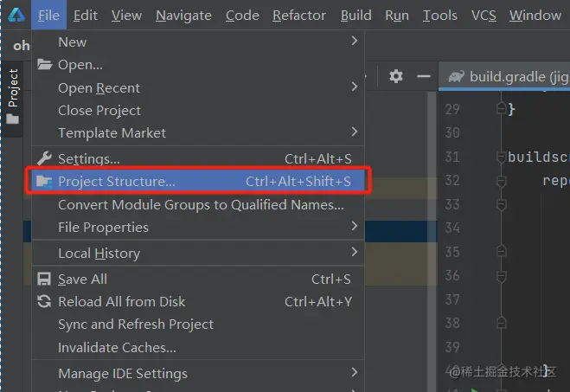Click the Open folder icon in the menu
The width and height of the screenshot is (570, 392).
[44, 65]
